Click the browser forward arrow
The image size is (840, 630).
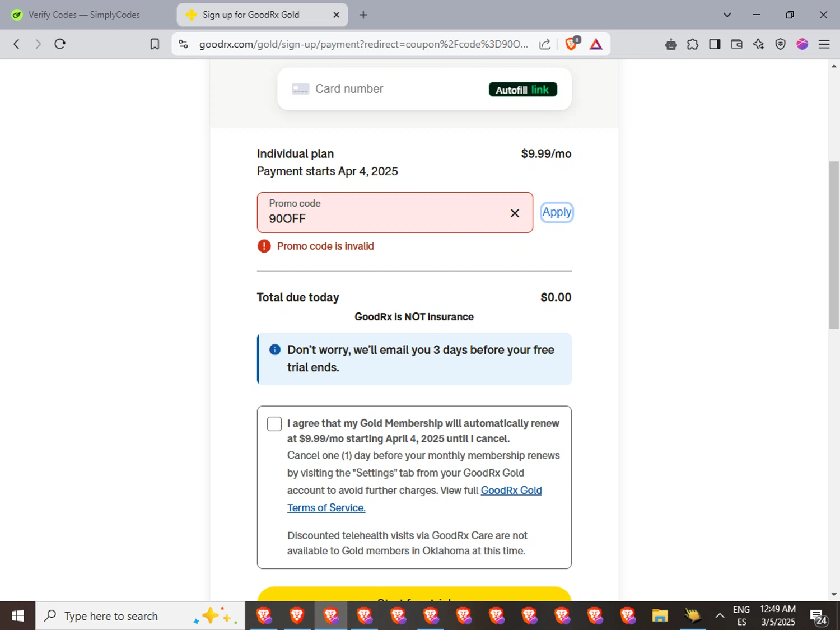(38, 44)
